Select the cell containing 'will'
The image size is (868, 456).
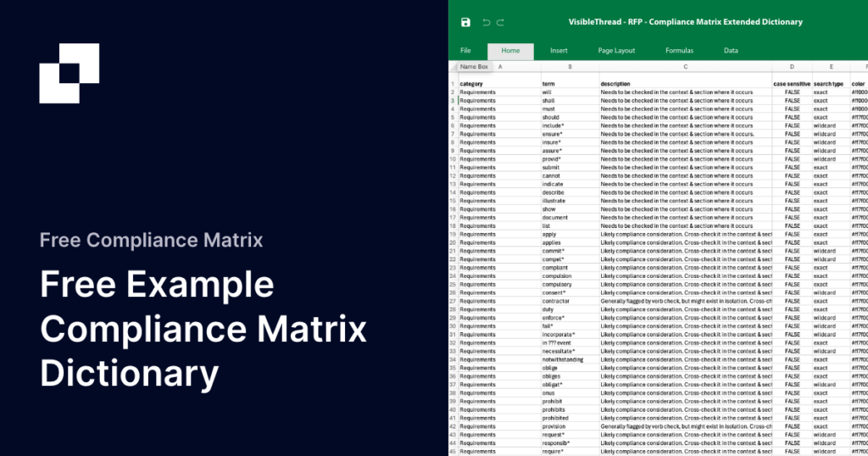click(570, 92)
